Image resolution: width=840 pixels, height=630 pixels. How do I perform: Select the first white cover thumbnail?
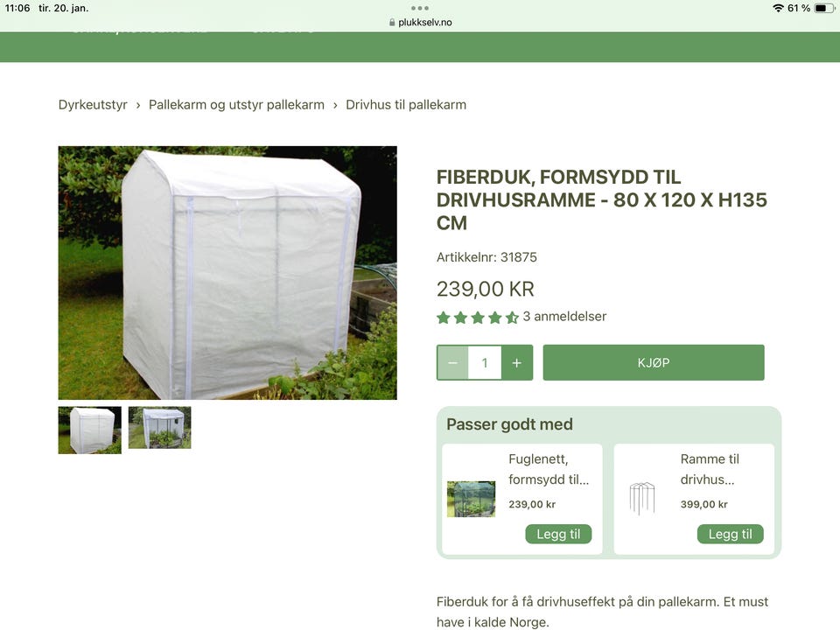click(x=90, y=430)
